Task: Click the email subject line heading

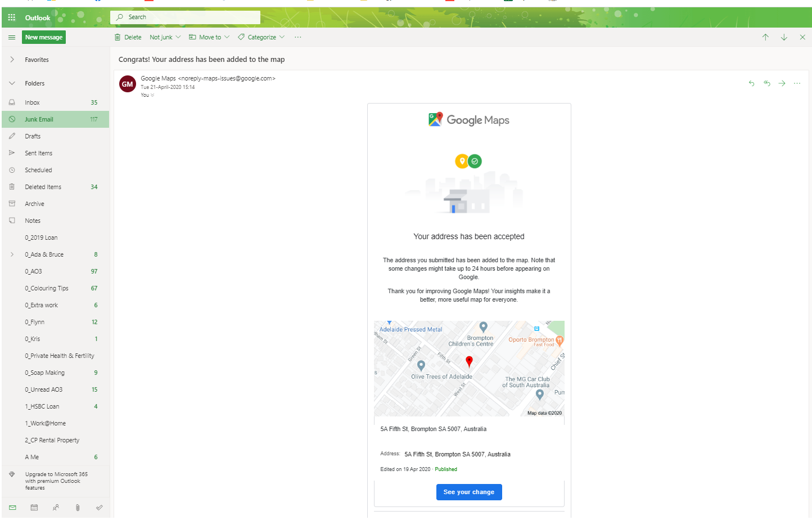Action: click(x=201, y=59)
